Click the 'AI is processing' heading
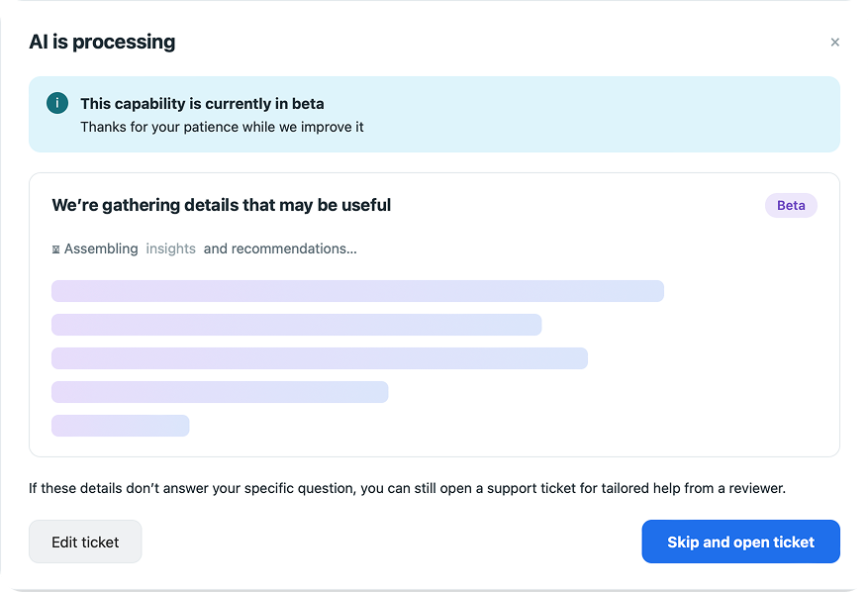 [x=102, y=43]
